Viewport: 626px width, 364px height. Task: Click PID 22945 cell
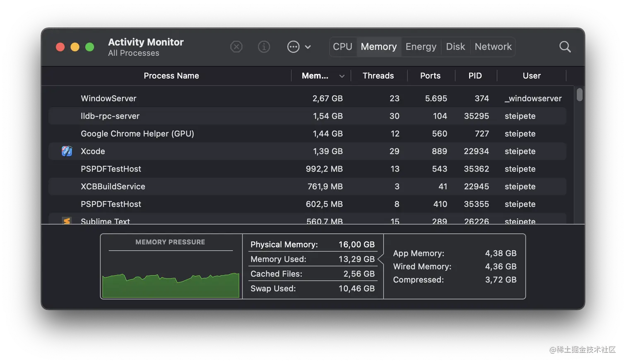(477, 187)
